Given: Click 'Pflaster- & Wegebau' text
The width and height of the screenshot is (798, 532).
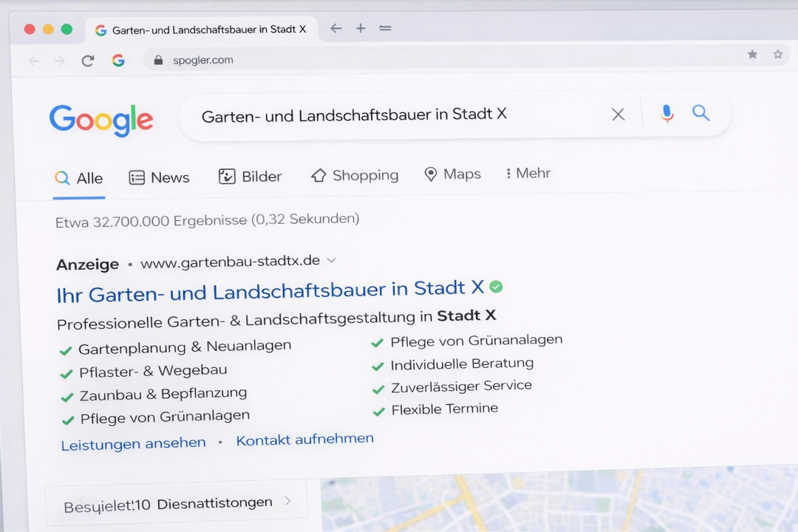Looking at the screenshot, I should pyautogui.click(x=153, y=371).
